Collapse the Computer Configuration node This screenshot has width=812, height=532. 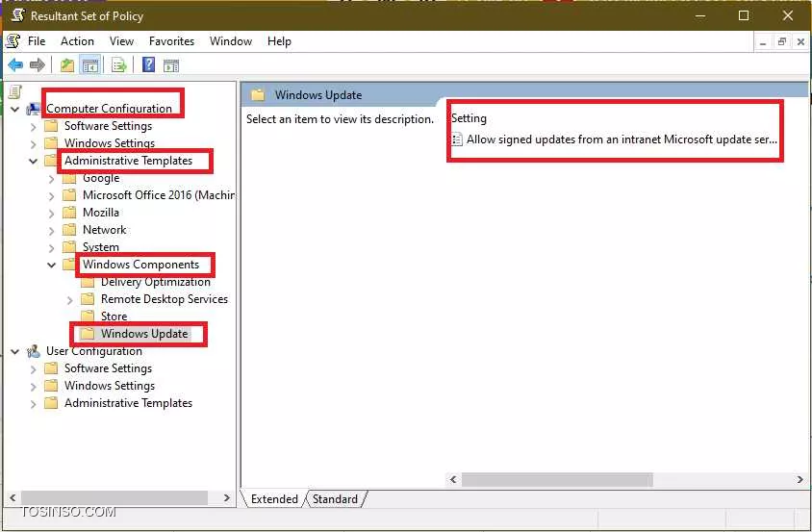[x=15, y=110]
